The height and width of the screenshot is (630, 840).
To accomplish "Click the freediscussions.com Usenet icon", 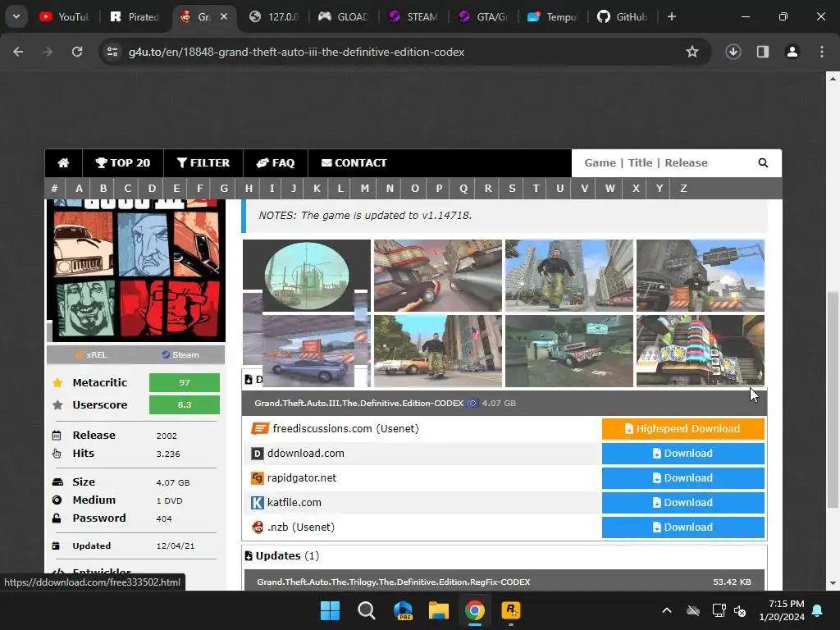I will [260, 428].
